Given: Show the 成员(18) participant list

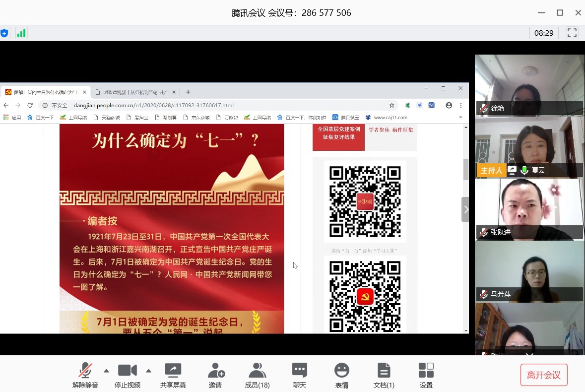Looking at the screenshot, I should coord(257,375).
